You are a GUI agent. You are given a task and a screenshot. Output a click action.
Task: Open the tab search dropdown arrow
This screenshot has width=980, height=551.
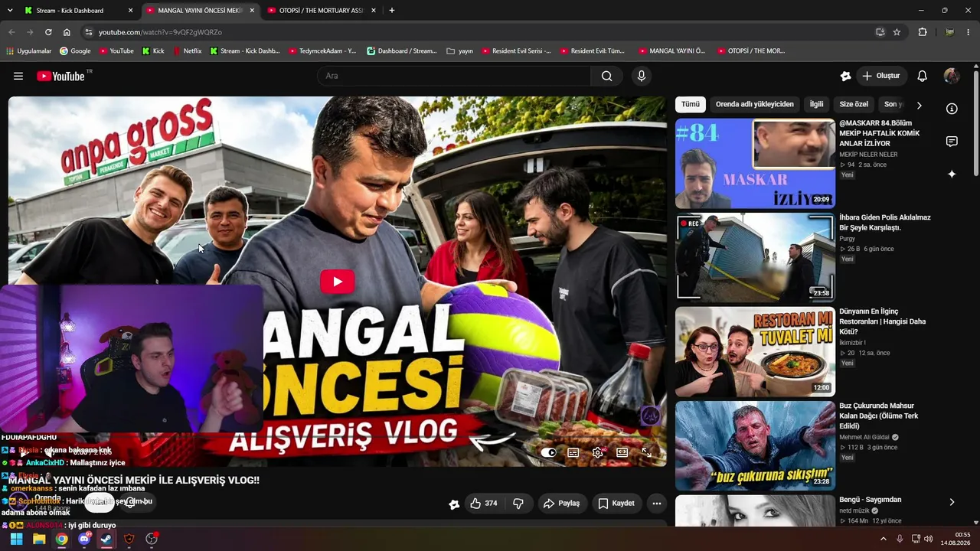tap(10, 11)
